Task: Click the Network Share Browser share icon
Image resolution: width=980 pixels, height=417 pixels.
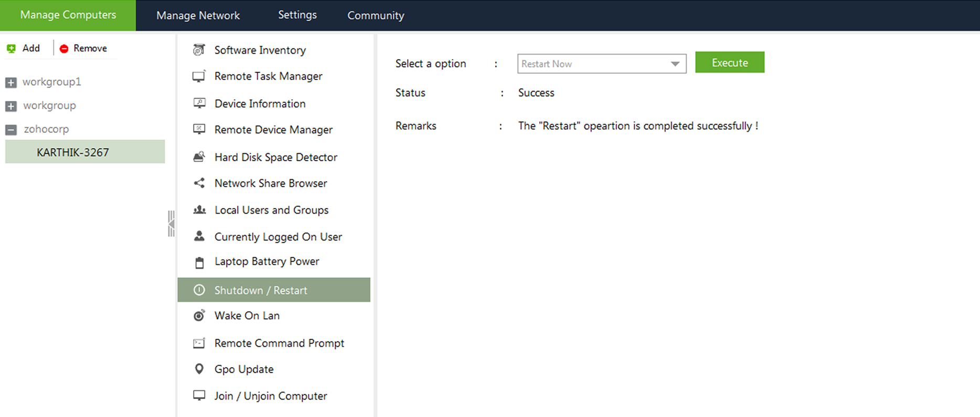Action: tap(199, 183)
